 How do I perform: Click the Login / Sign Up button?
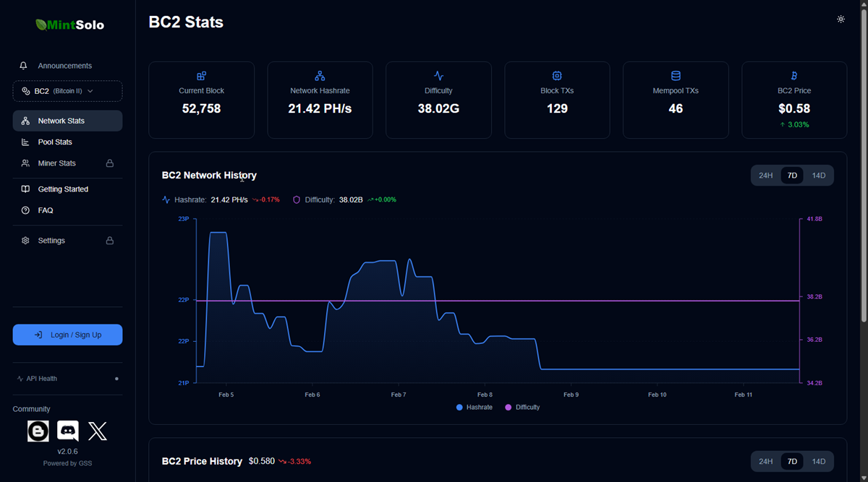point(67,335)
